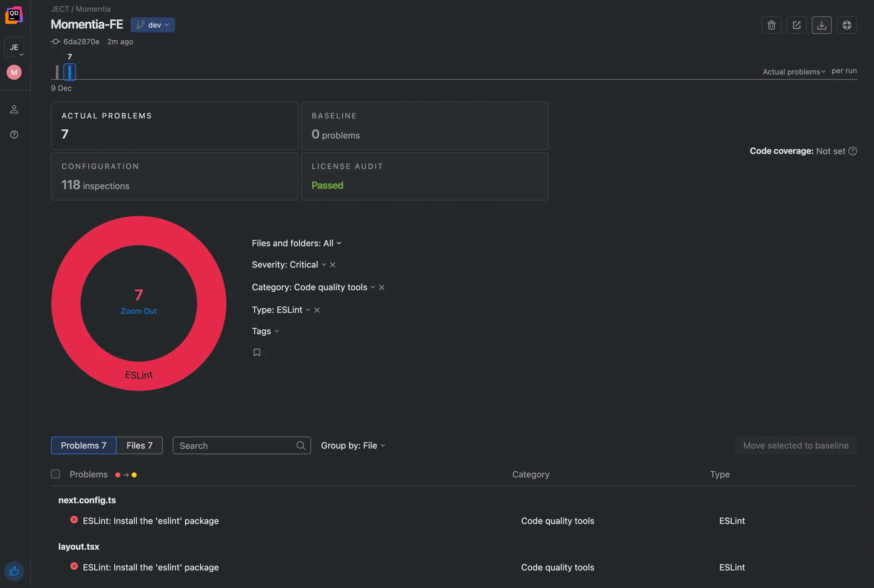This screenshot has width=874, height=588.
Task: Click the JECT / Momentia breadcrumb
Action: (x=81, y=9)
